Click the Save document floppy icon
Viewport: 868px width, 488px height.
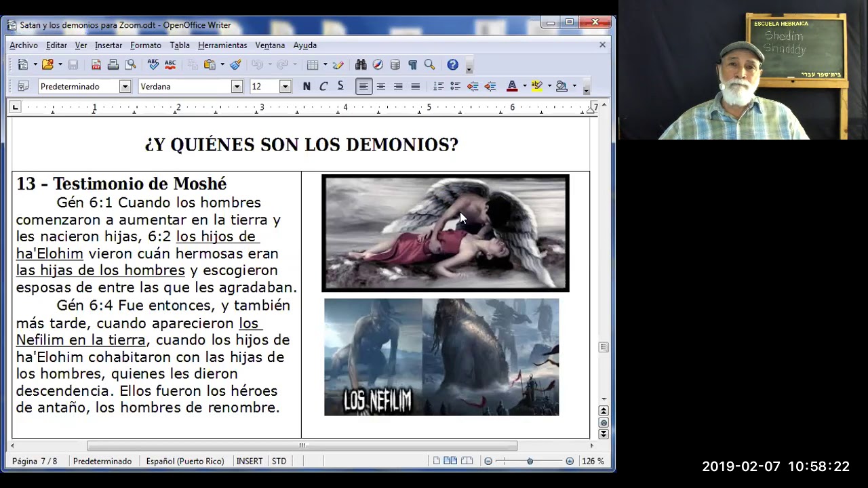[x=73, y=64]
